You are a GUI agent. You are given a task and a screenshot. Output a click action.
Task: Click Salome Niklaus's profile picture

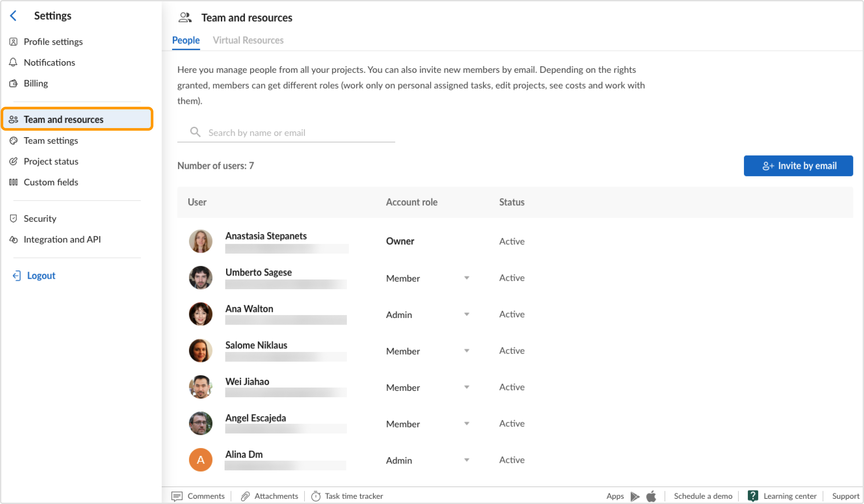click(201, 350)
